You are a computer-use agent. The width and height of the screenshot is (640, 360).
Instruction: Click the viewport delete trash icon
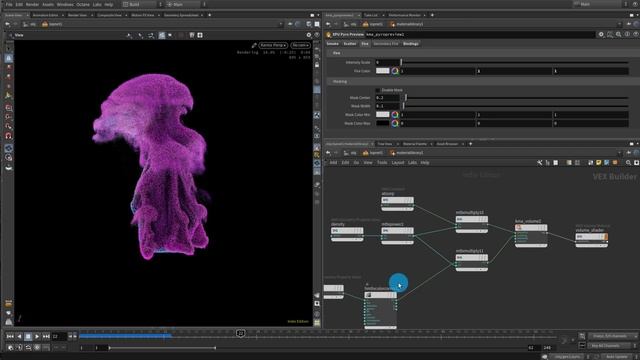pos(192,36)
